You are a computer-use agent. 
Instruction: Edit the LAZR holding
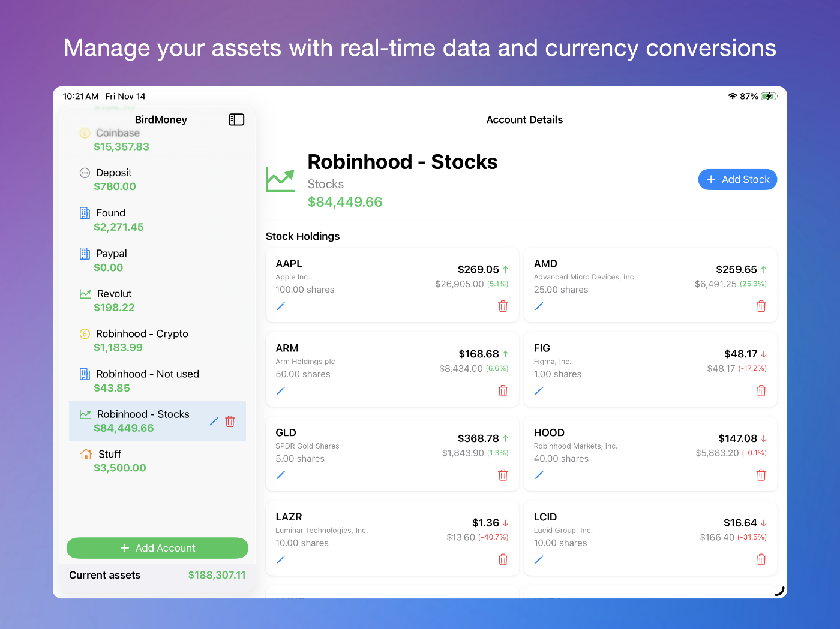[x=280, y=560]
